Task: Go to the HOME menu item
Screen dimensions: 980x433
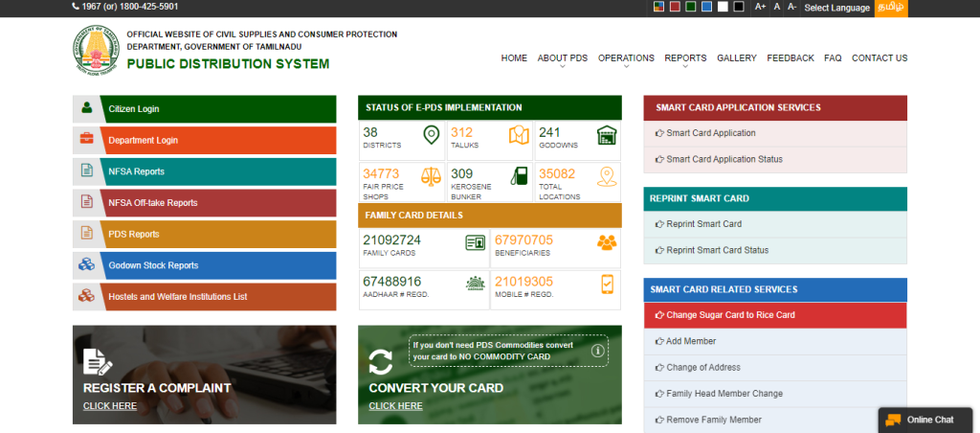Action: tap(514, 58)
